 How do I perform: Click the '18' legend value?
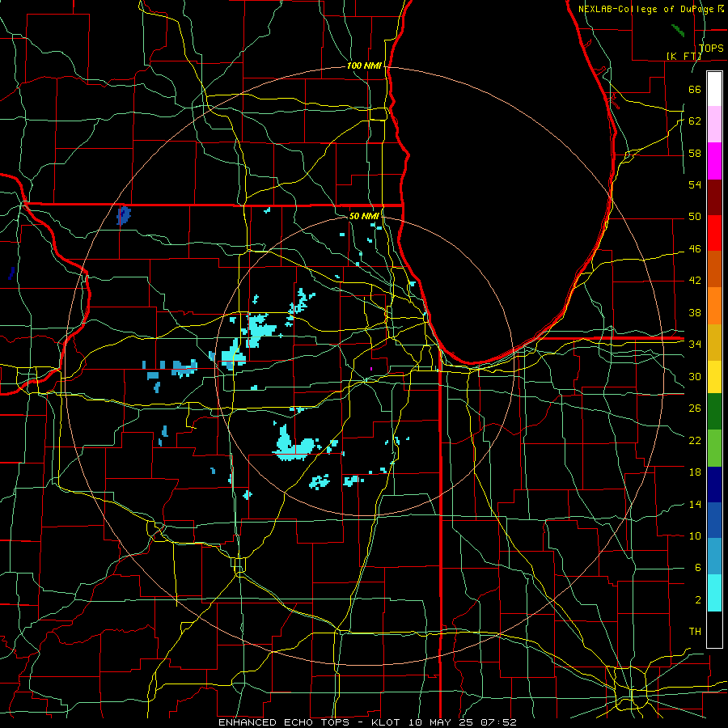click(695, 472)
